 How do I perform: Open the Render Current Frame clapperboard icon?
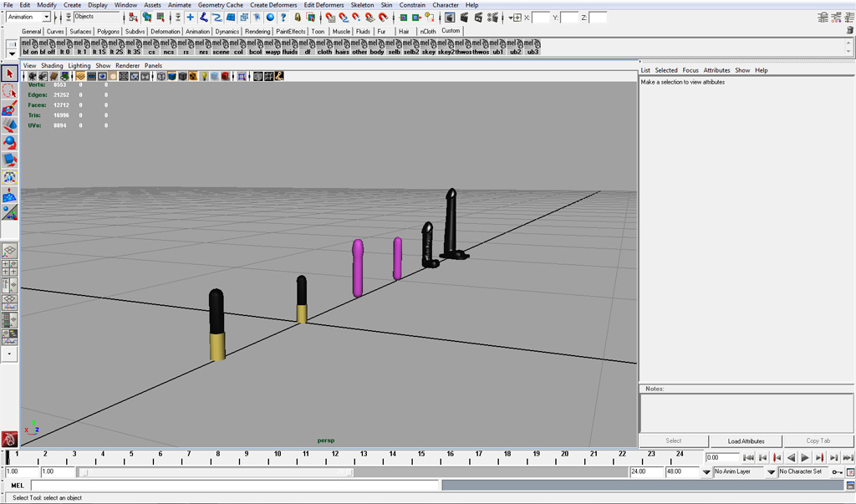464,18
